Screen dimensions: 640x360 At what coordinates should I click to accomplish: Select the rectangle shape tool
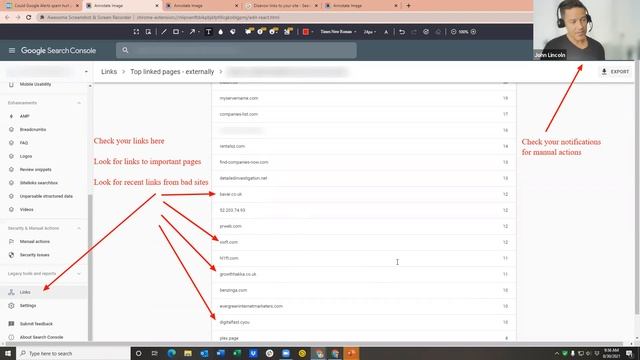pos(176,32)
